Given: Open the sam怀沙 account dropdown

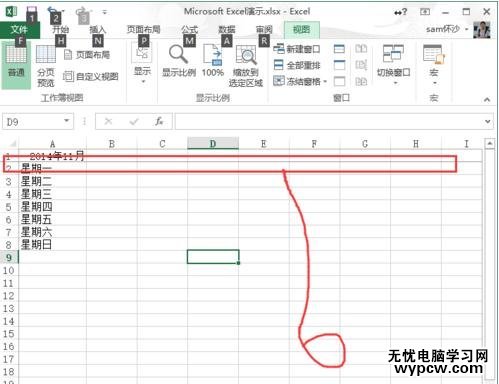Looking at the screenshot, I should [467, 29].
